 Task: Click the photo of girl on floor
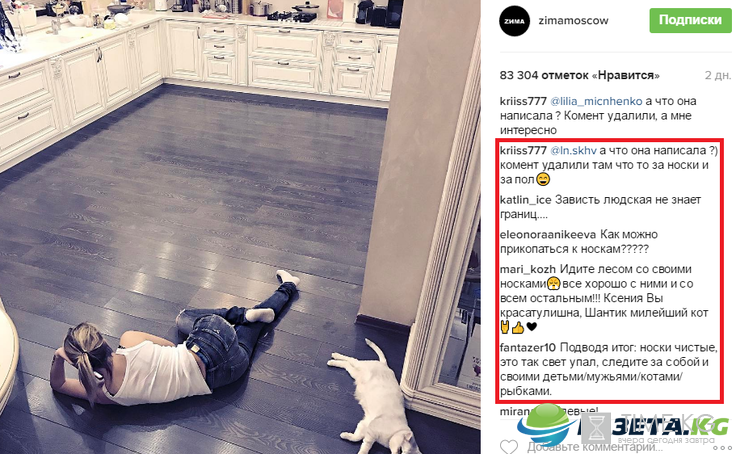(240, 227)
